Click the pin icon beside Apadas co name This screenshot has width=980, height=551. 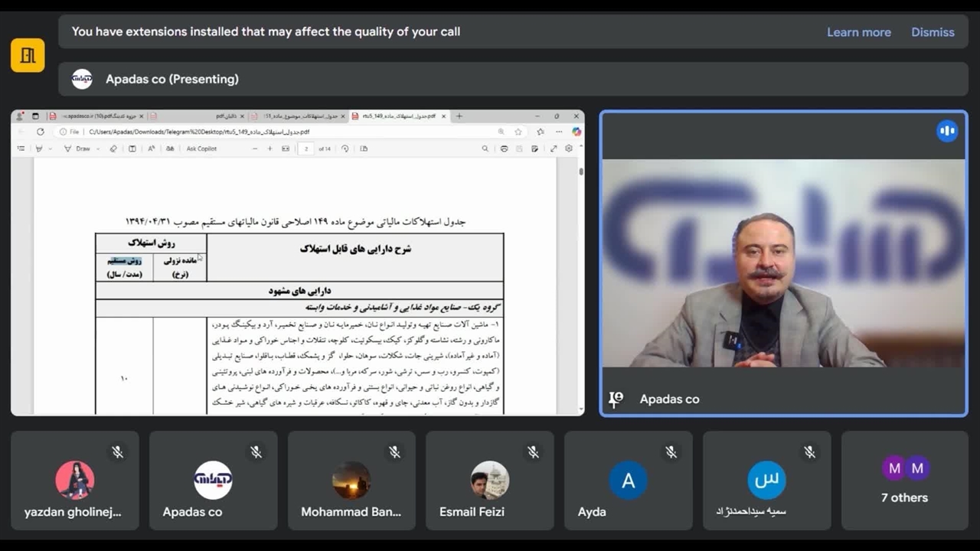616,399
